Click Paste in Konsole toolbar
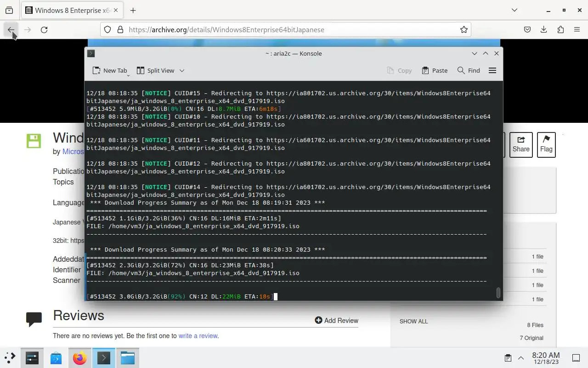The width and height of the screenshot is (588, 368). click(x=434, y=70)
